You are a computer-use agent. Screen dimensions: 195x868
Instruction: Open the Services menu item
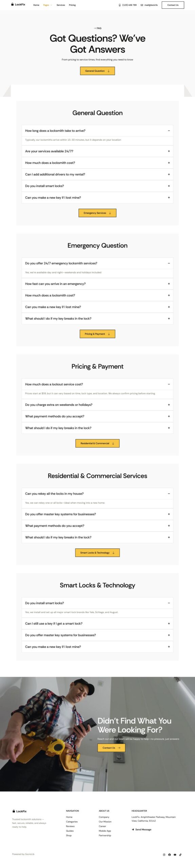pos(61,5)
